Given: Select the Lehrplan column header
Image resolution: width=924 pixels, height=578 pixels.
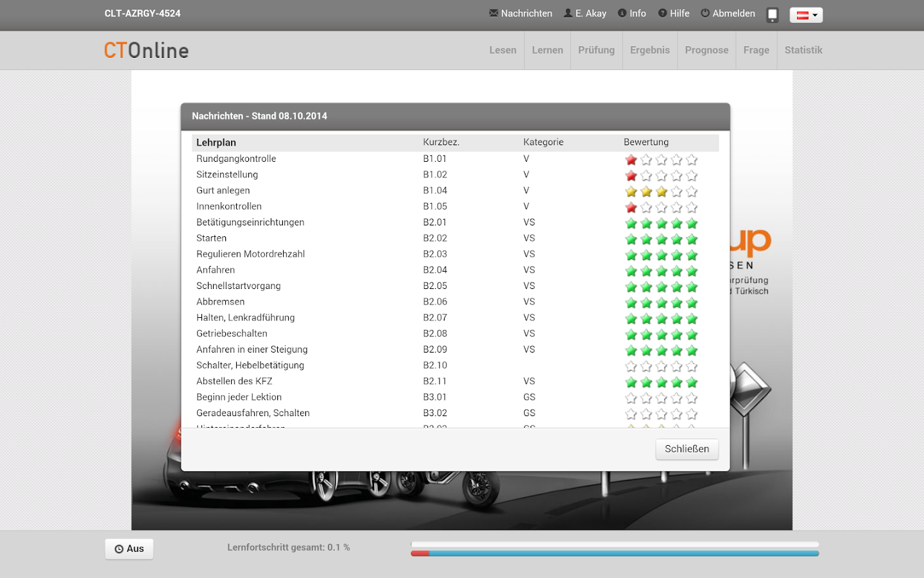Looking at the screenshot, I should click(217, 142).
